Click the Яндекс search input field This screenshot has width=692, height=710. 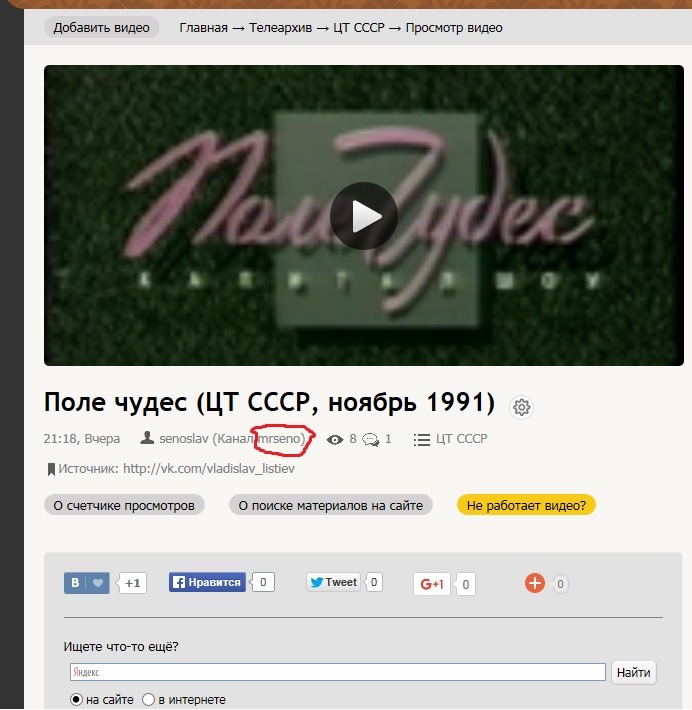[337, 672]
